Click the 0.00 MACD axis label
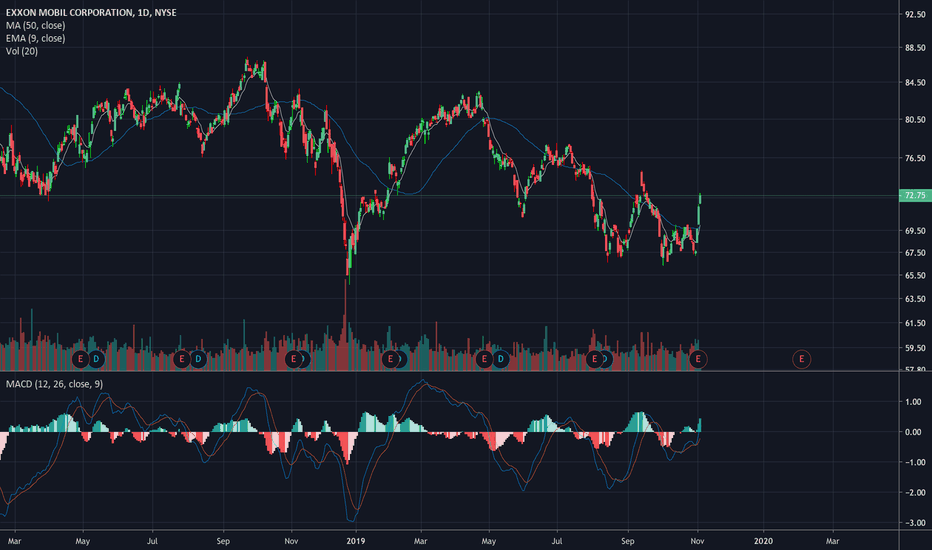This screenshot has width=932, height=550. click(913, 432)
